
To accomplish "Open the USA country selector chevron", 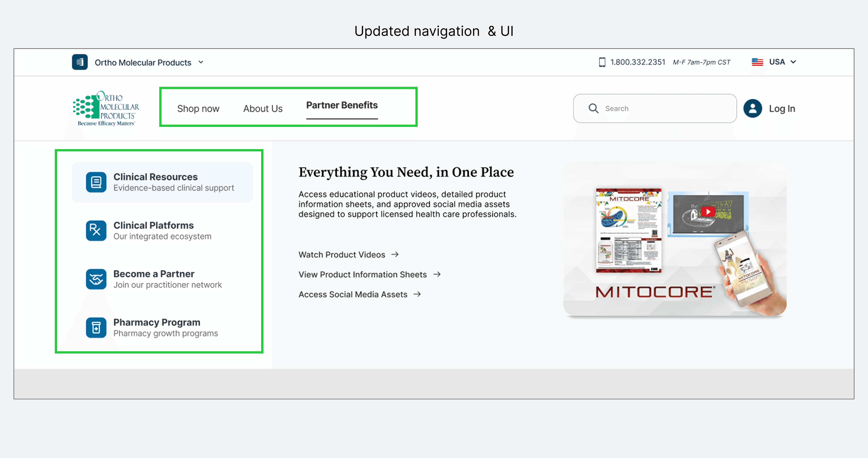I will tap(793, 62).
